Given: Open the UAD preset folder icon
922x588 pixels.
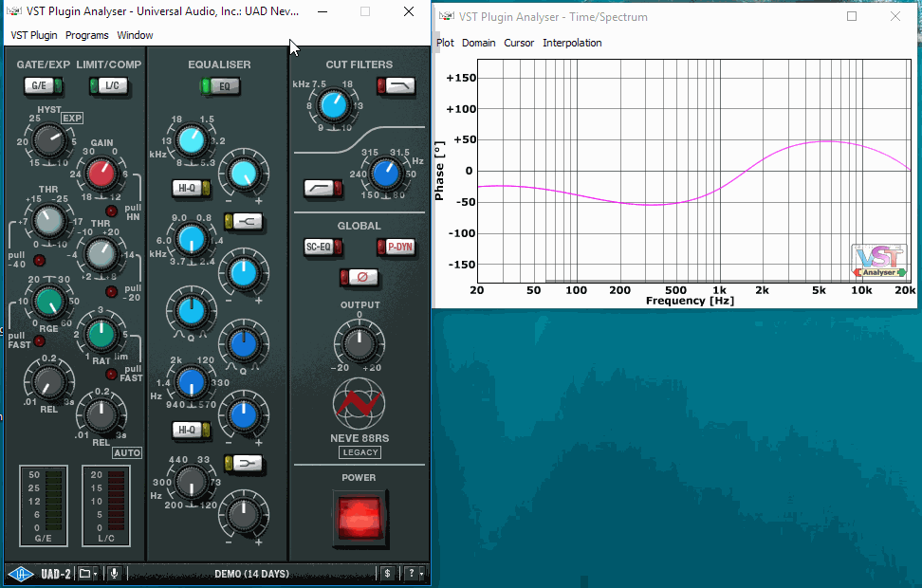Looking at the screenshot, I should 85,574.
